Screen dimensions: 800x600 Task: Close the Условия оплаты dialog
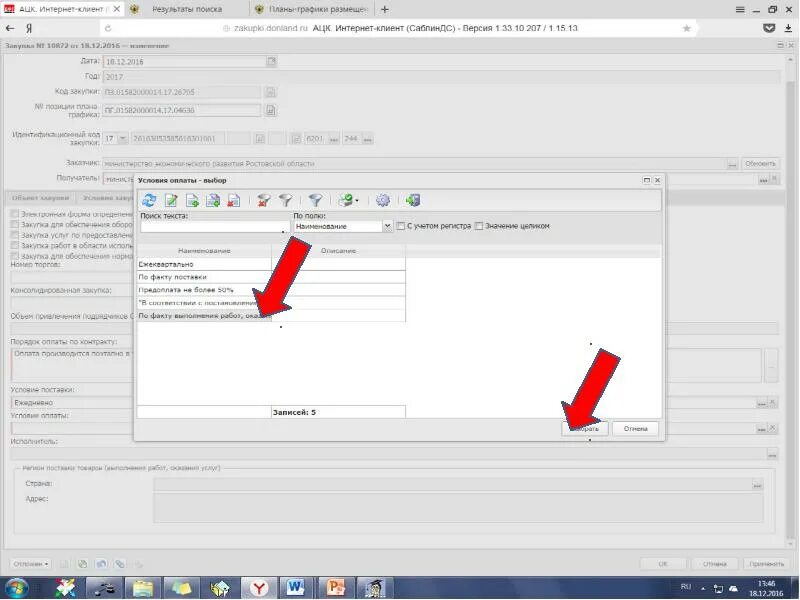tap(657, 180)
